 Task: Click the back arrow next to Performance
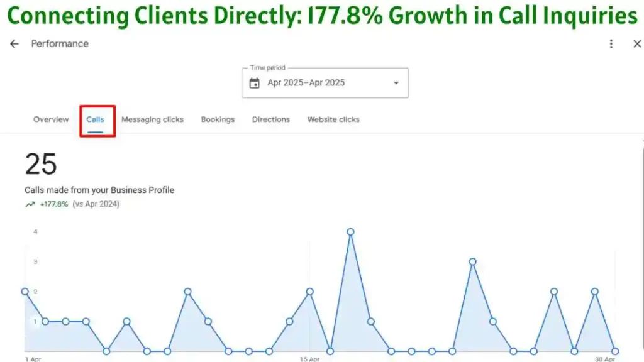[x=14, y=44]
